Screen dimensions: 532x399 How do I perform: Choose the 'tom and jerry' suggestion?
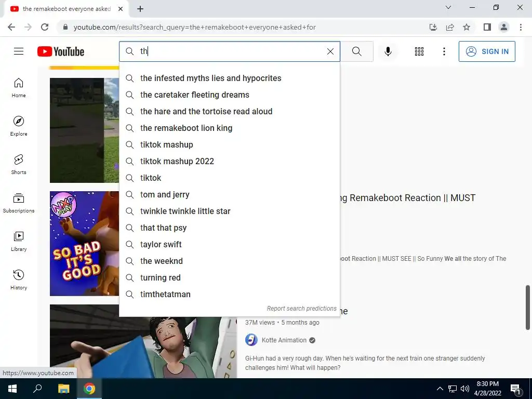pyautogui.click(x=229, y=194)
